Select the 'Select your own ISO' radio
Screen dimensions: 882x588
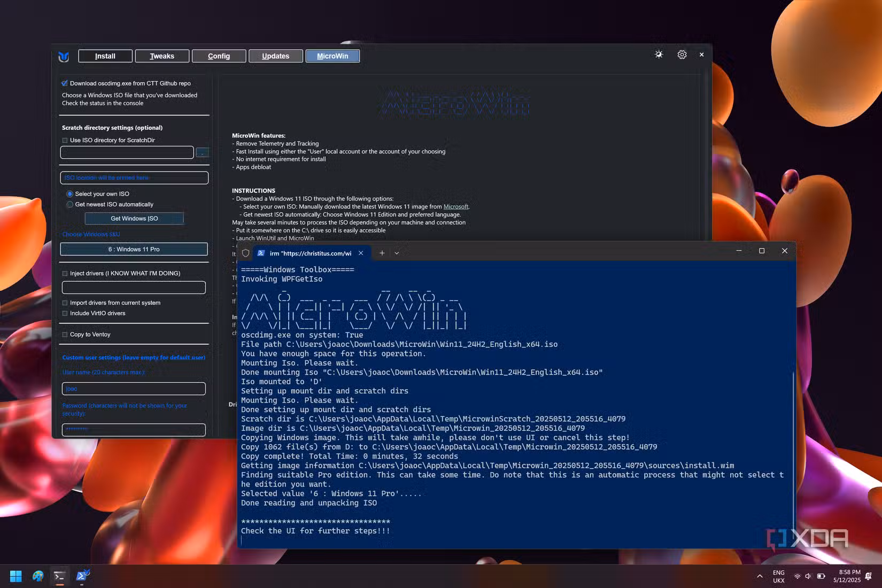(x=69, y=194)
